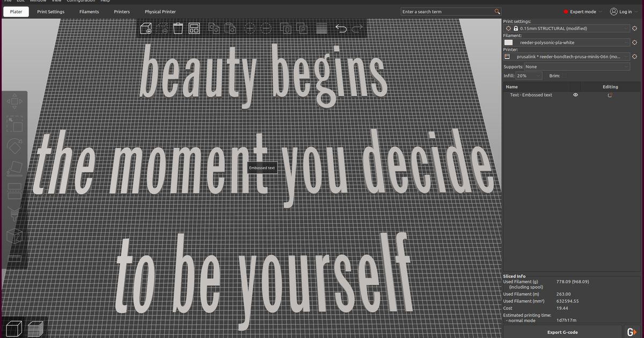The height and width of the screenshot is (338, 644).
Task: Pick the Rotate tool
Action: click(x=14, y=145)
